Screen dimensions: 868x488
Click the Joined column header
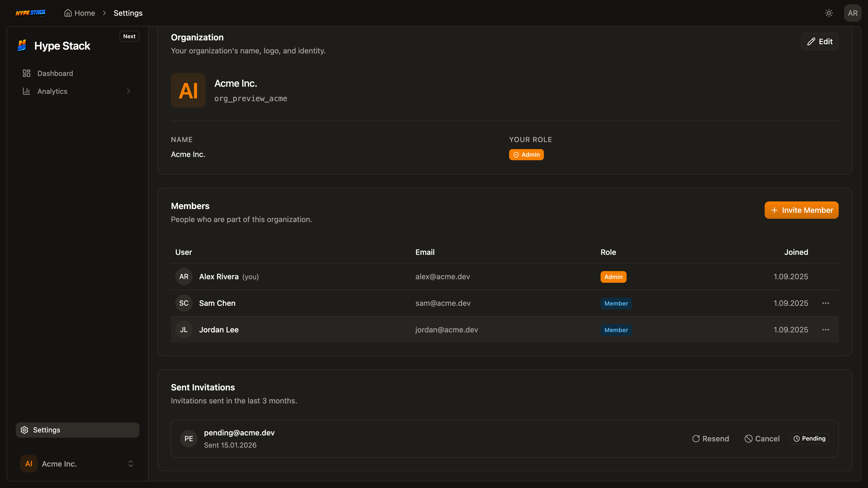coord(796,252)
